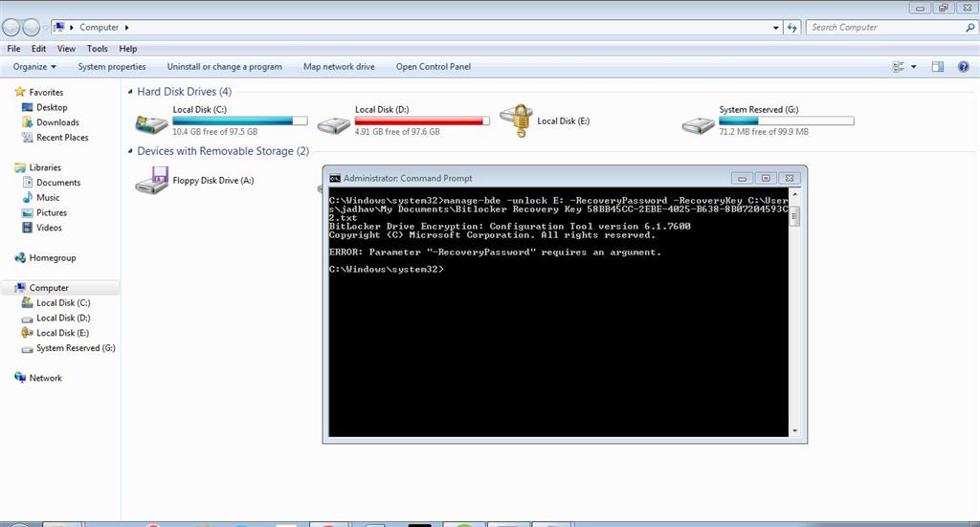Open the Help menu
Image resolution: width=980 pixels, height=527 pixels.
point(127,49)
